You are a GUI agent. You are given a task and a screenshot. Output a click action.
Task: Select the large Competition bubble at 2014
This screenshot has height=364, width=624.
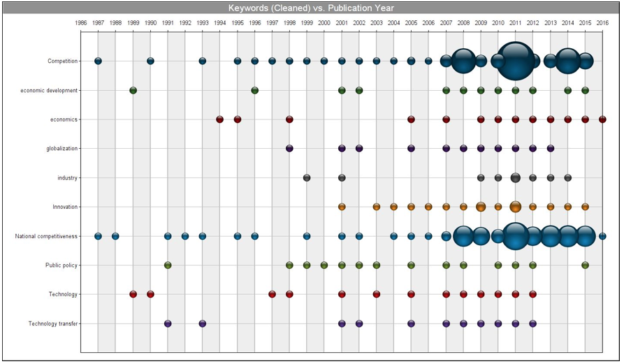click(568, 61)
